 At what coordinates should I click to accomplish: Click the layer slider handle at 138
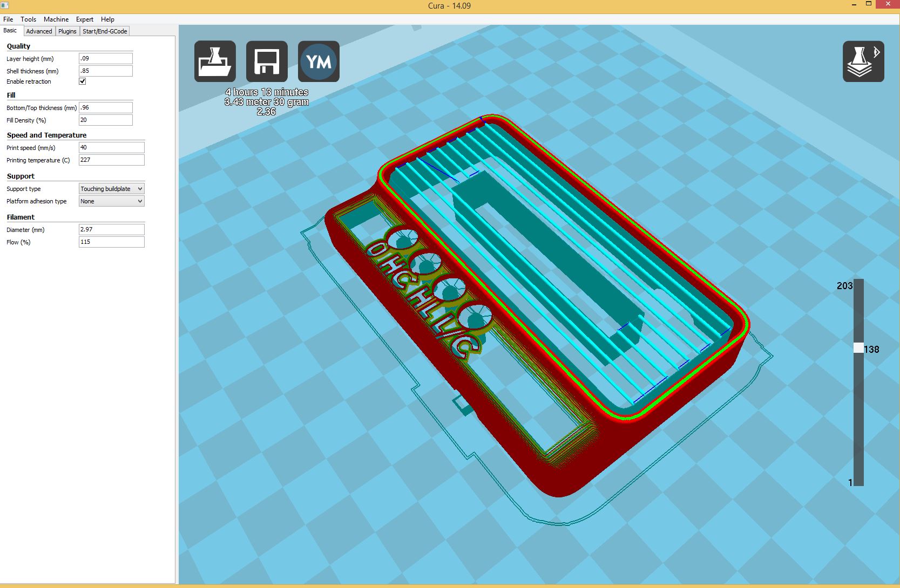click(x=858, y=348)
